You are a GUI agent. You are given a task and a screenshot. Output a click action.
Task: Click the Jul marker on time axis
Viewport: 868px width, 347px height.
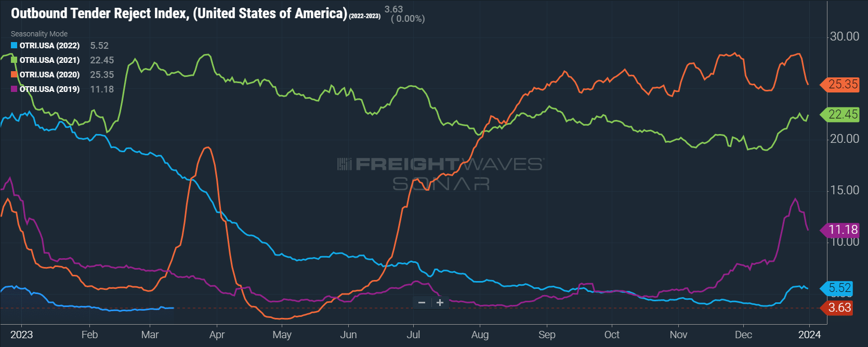(413, 335)
